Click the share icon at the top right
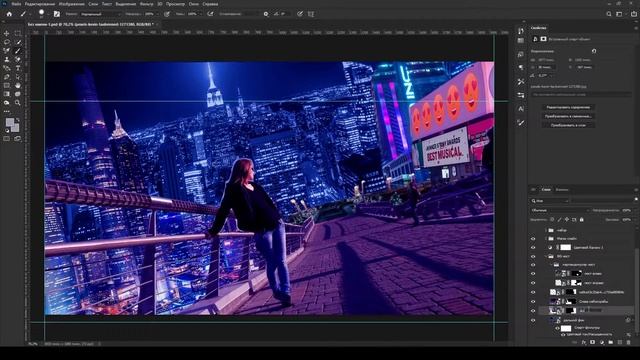640x360 pixels. coord(633,14)
